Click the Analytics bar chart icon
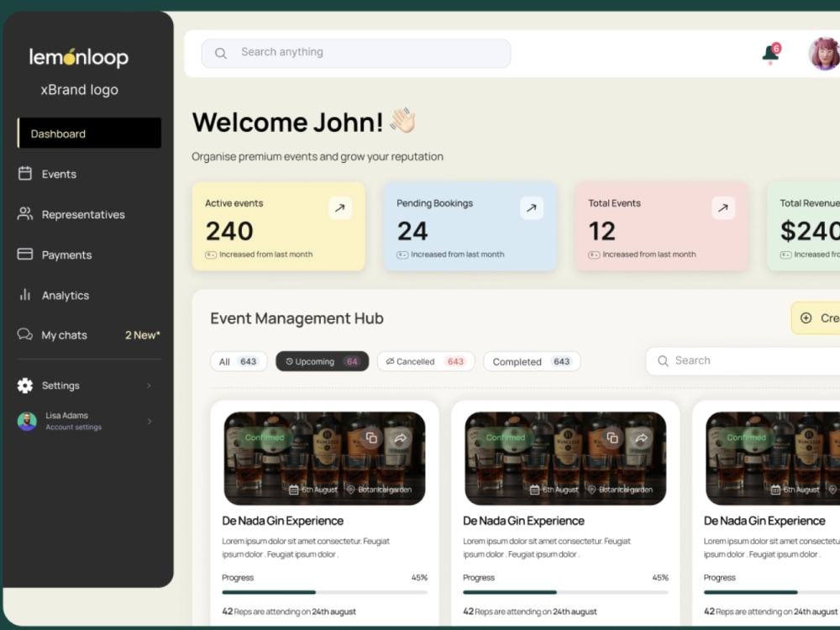 tap(24, 295)
